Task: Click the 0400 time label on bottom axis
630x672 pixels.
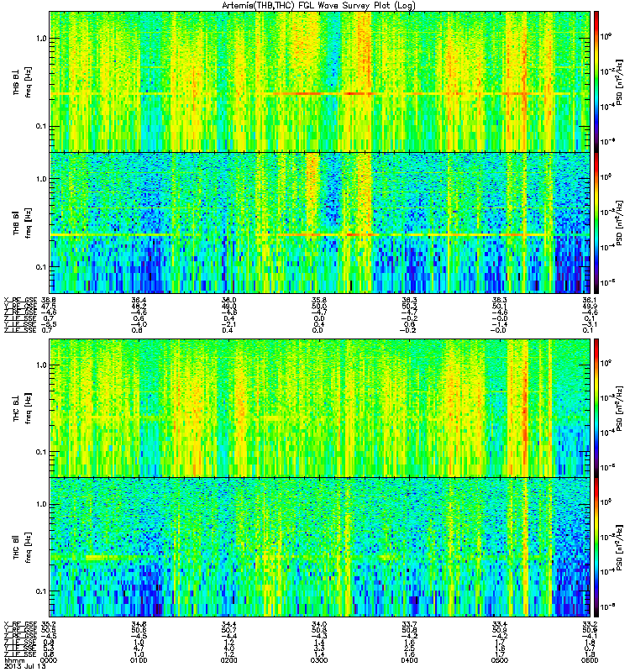Action: point(409,660)
